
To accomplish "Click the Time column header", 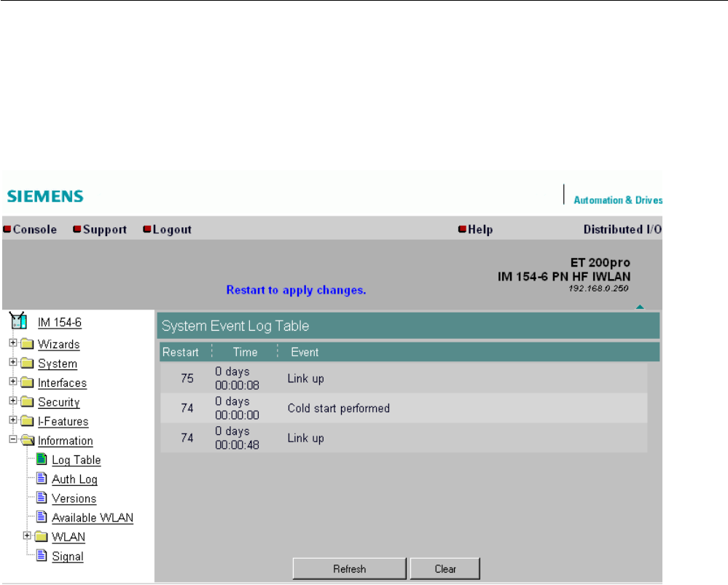I will pyautogui.click(x=245, y=353).
